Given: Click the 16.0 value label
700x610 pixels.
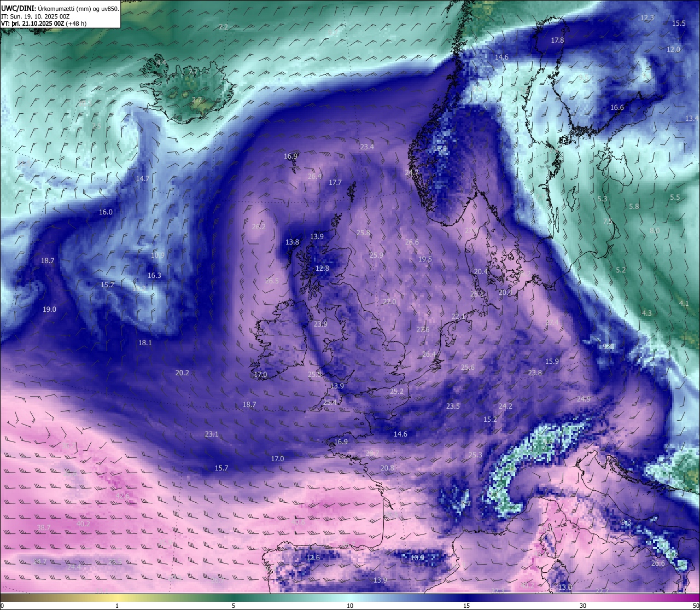Looking at the screenshot, I should [x=106, y=212].
